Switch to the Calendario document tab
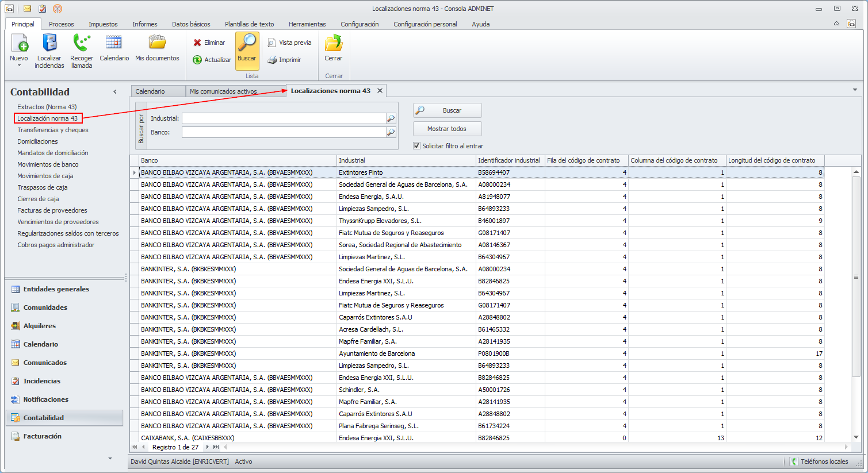This screenshot has height=473, width=868. 150,91
